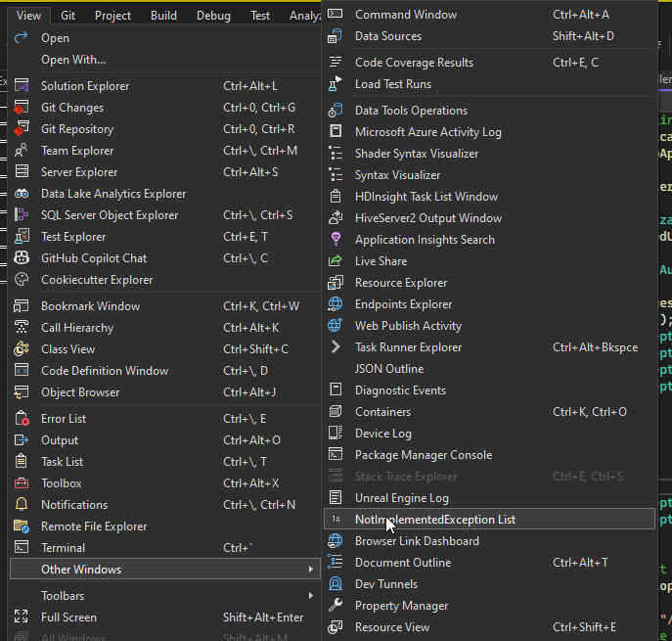
Task: Click the Git Changes icon
Action: pyautogui.click(x=22, y=108)
